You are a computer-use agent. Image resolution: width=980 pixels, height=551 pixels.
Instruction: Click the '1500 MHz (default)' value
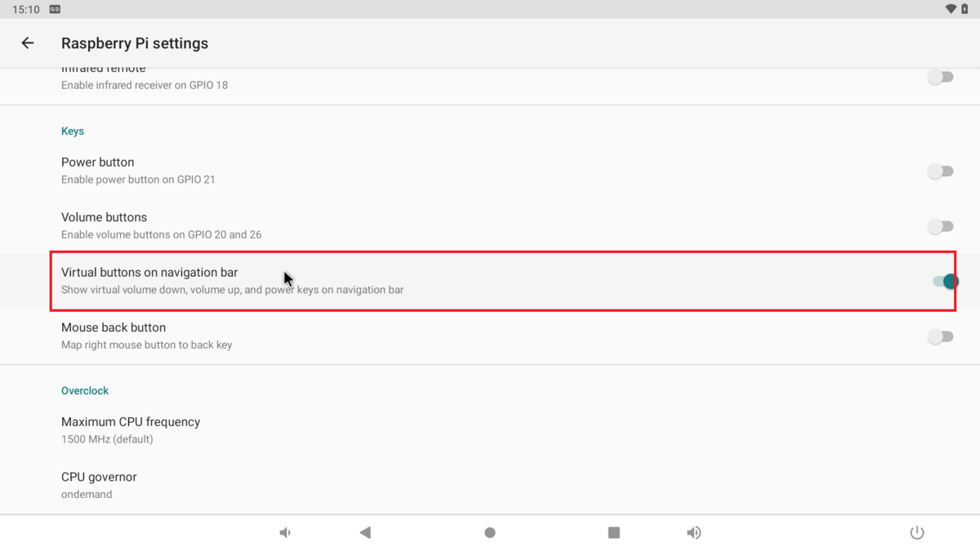coord(107,439)
